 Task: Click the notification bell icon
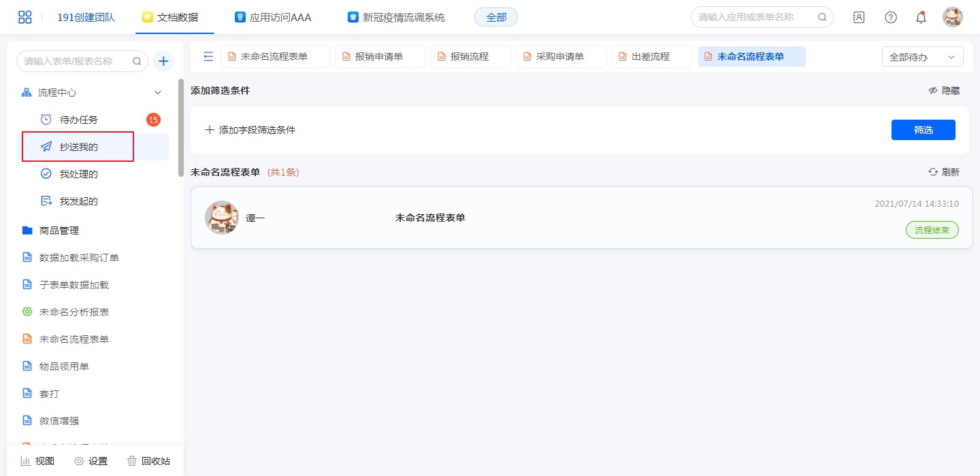pyautogui.click(x=921, y=18)
